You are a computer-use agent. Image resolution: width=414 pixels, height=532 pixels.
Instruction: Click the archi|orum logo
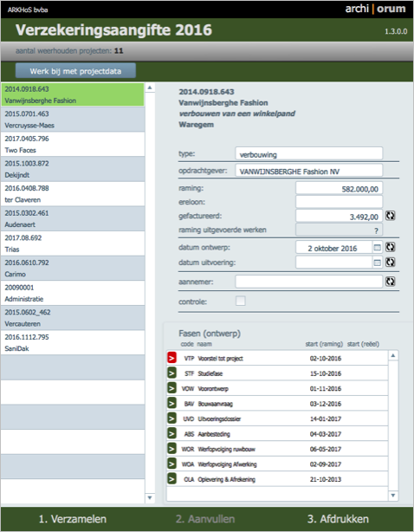click(x=375, y=9)
